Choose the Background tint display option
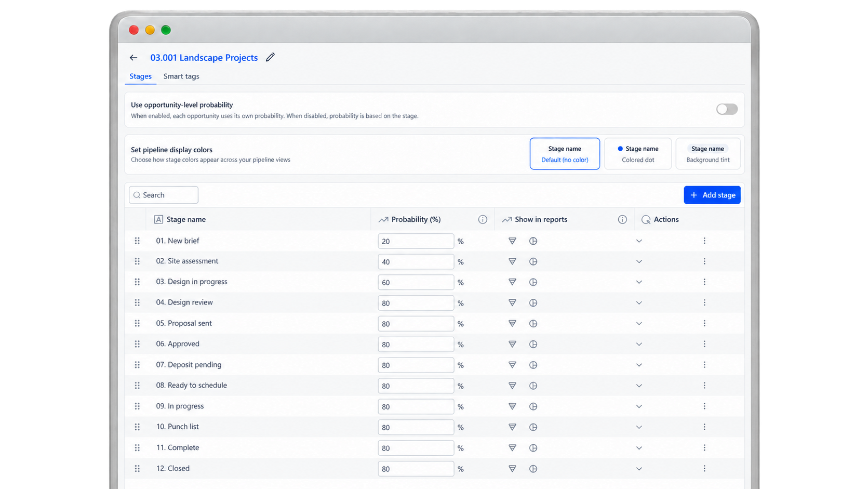This screenshot has height=489, width=868. click(708, 154)
